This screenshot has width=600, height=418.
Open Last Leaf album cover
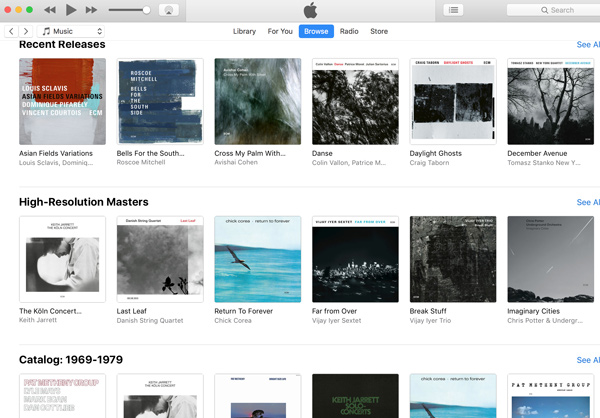coord(160,259)
